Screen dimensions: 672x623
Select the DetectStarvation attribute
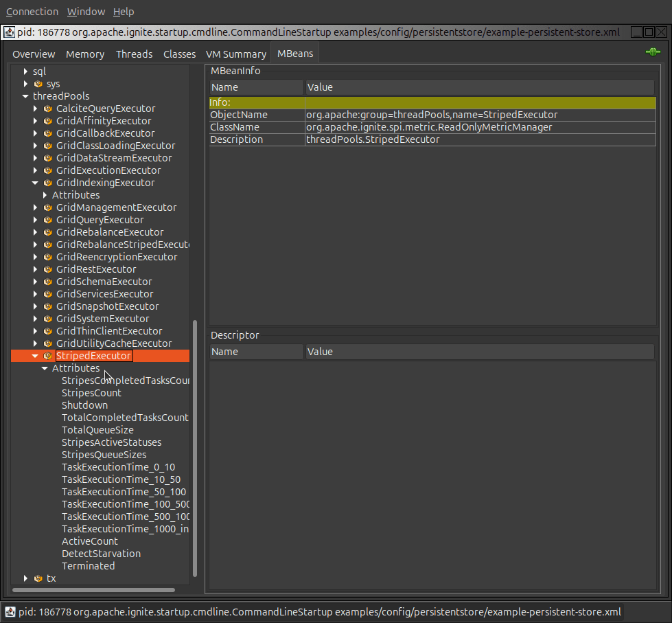pos(101,554)
